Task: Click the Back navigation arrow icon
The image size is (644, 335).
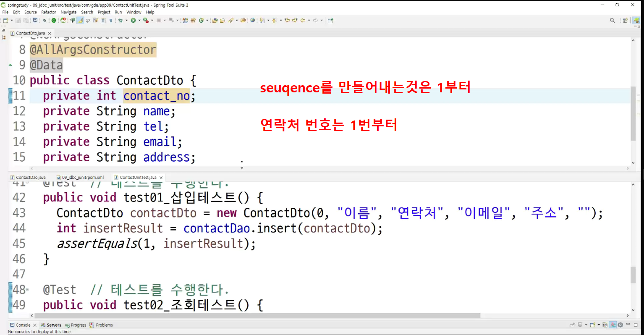Action: pos(303,20)
